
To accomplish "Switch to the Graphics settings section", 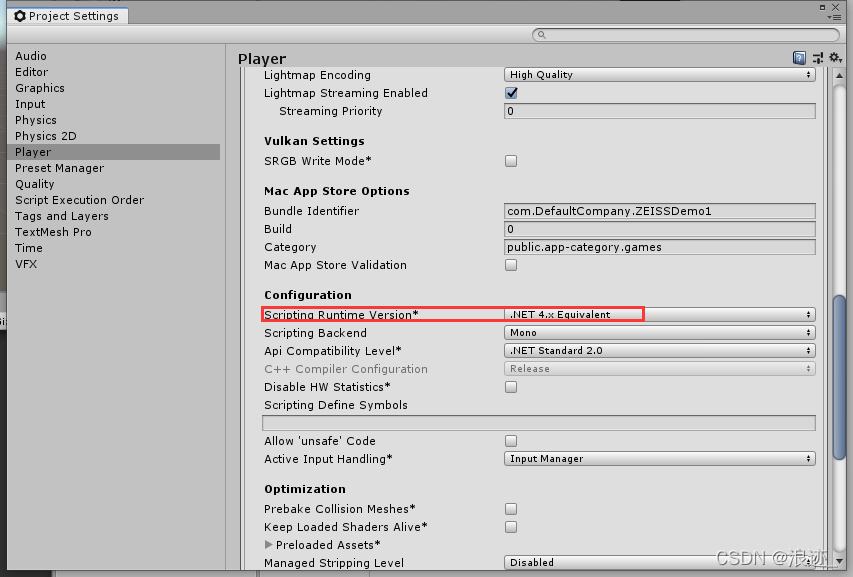I will 40,88.
